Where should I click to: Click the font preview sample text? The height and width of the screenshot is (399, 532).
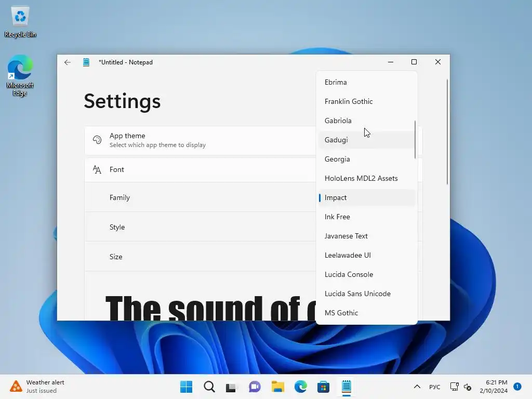coord(210,308)
